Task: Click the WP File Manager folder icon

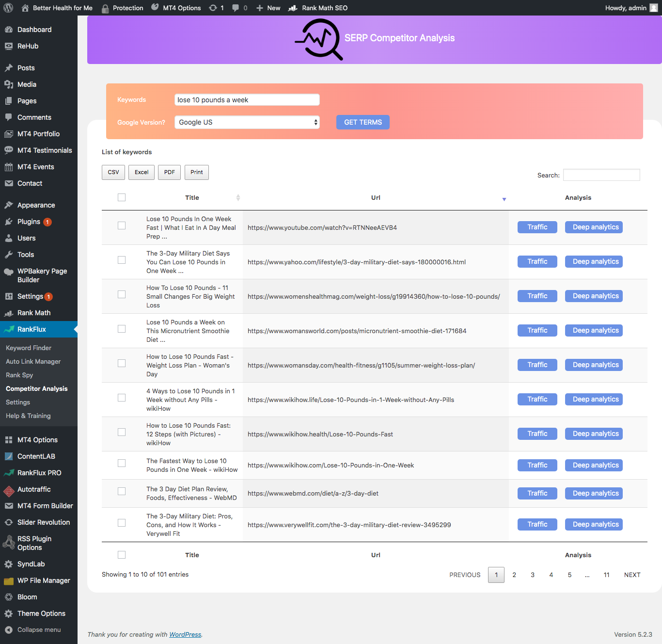Action: point(9,581)
